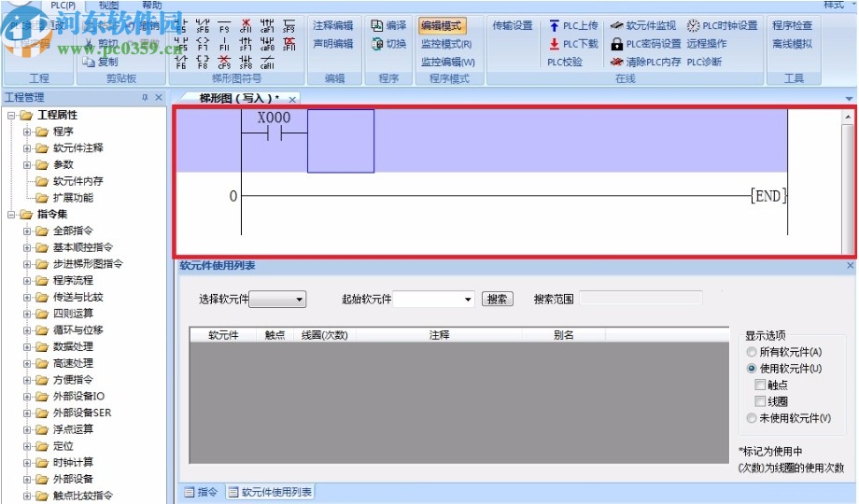This screenshot has width=859, height=504.
Task: Run 程序检查
Action: (792, 25)
